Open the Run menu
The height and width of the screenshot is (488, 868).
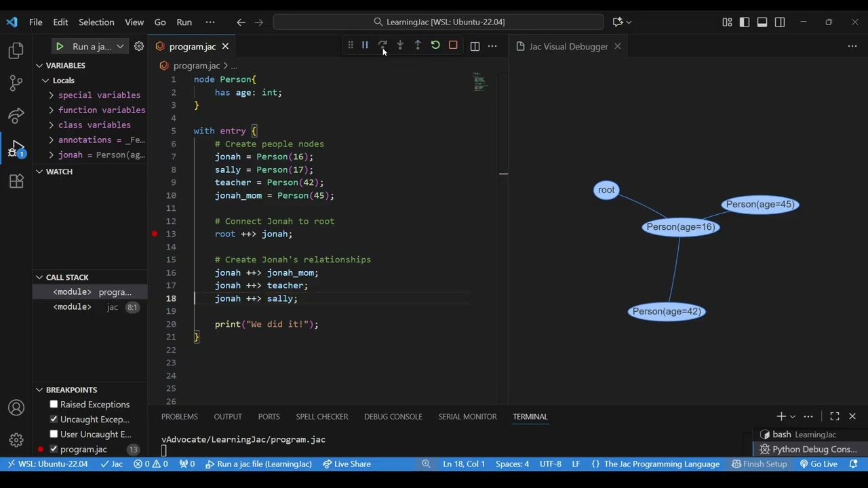[184, 22]
